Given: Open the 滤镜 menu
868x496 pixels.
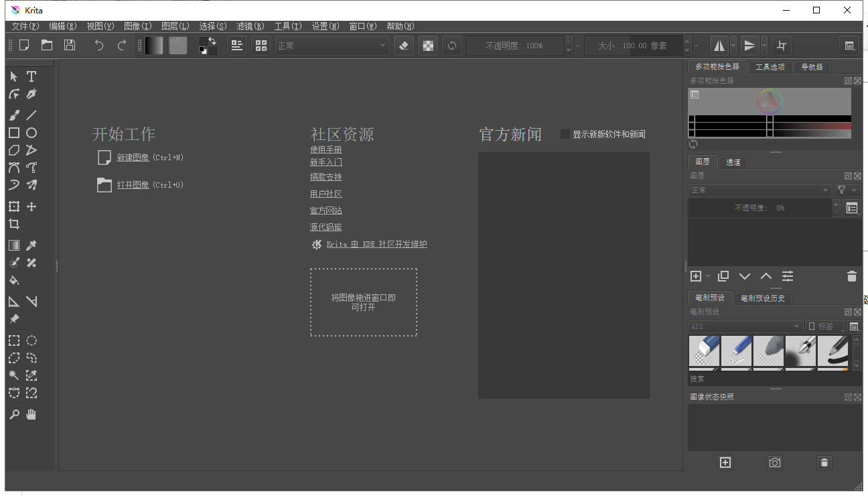Looking at the screenshot, I should click(250, 26).
